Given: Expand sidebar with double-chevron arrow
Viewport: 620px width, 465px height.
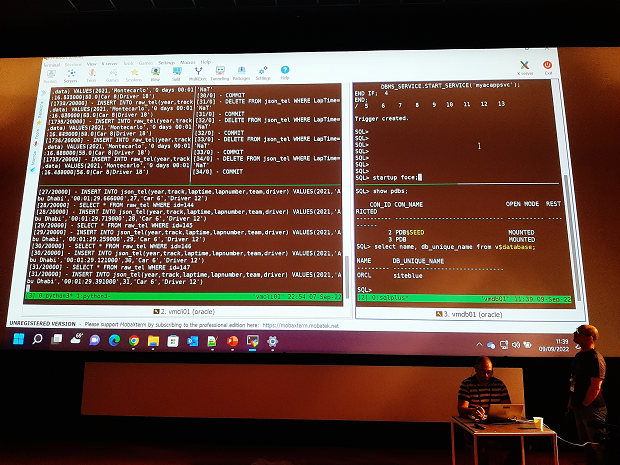Looking at the screenshot, I should (43, 93).
